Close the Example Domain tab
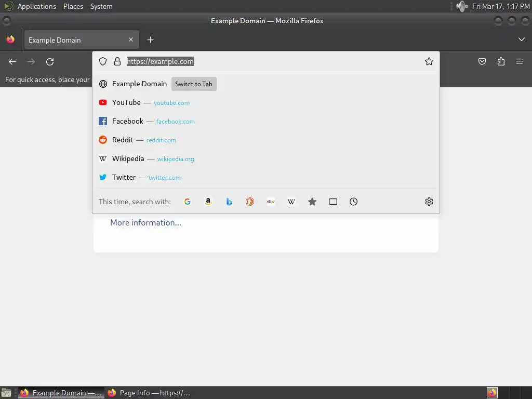532x399 pixels. (x=131, y=39)
